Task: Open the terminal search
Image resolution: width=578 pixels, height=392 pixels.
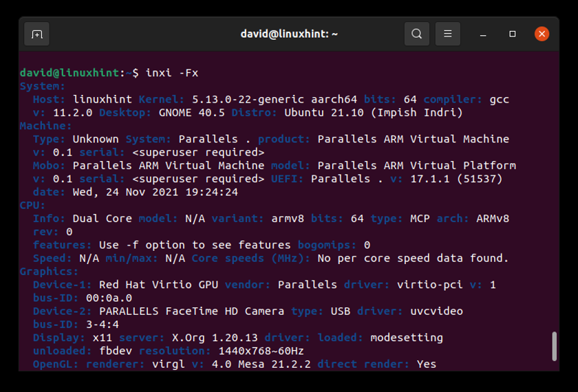Action: coord(416,34)
